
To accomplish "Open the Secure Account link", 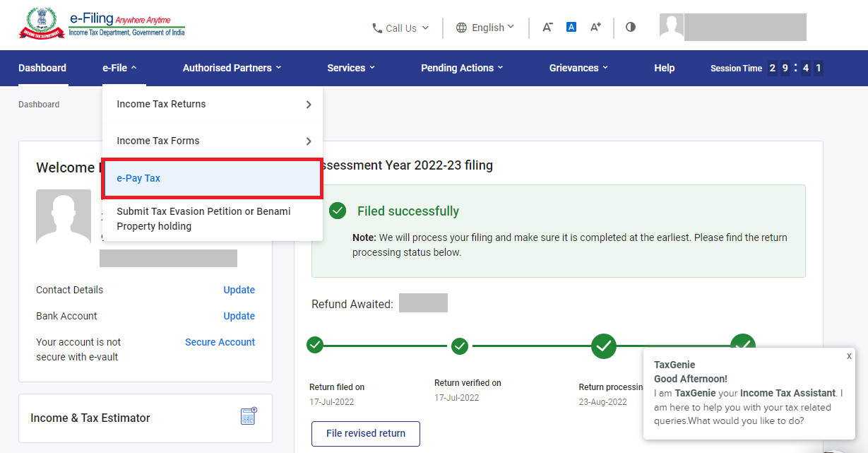I will tap(220, 341).
